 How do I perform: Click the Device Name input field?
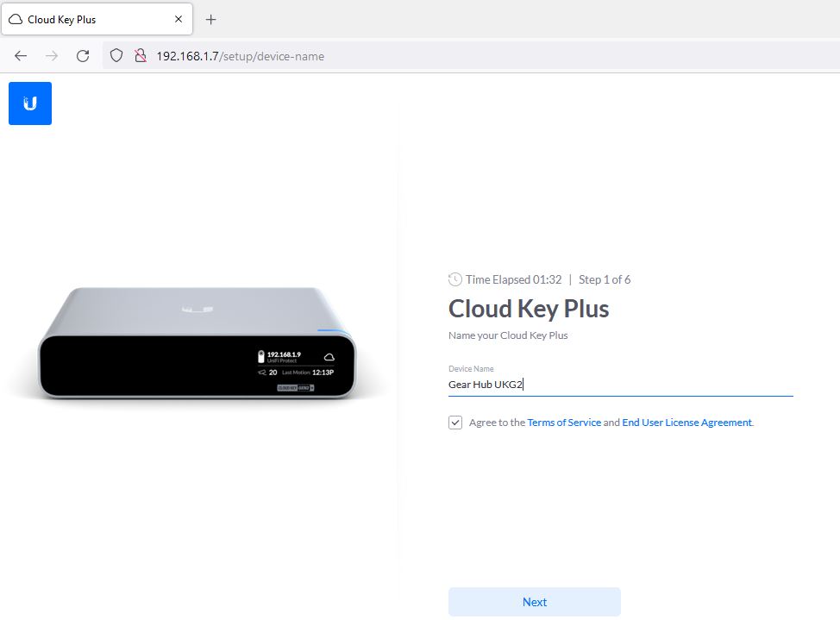tap(620, 385)
